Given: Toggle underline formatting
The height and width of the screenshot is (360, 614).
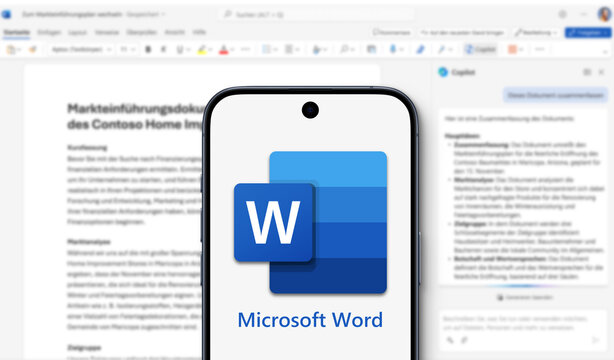Looking at the screenshot, I should click(180, 49).
